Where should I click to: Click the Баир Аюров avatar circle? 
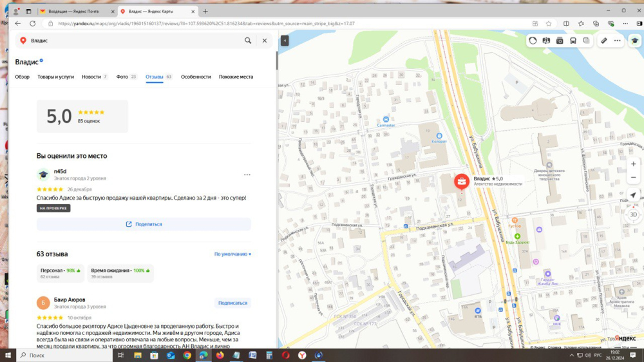click(x=43, y=303)
